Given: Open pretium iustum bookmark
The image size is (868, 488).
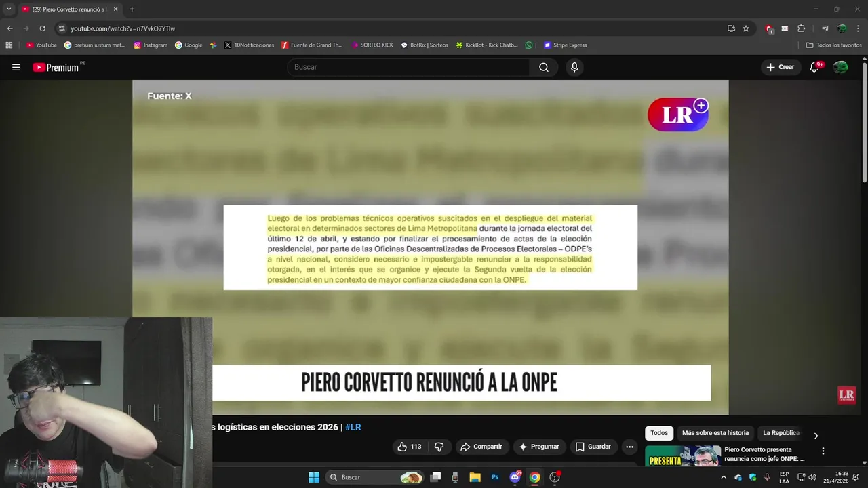Looking at the screenshot, I should click(95, 45).
